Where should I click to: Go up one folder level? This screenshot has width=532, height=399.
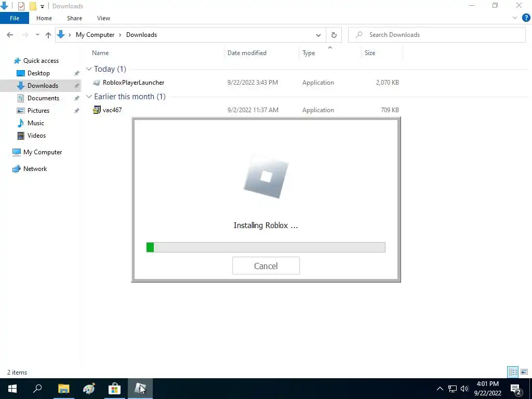click(48, 35)
